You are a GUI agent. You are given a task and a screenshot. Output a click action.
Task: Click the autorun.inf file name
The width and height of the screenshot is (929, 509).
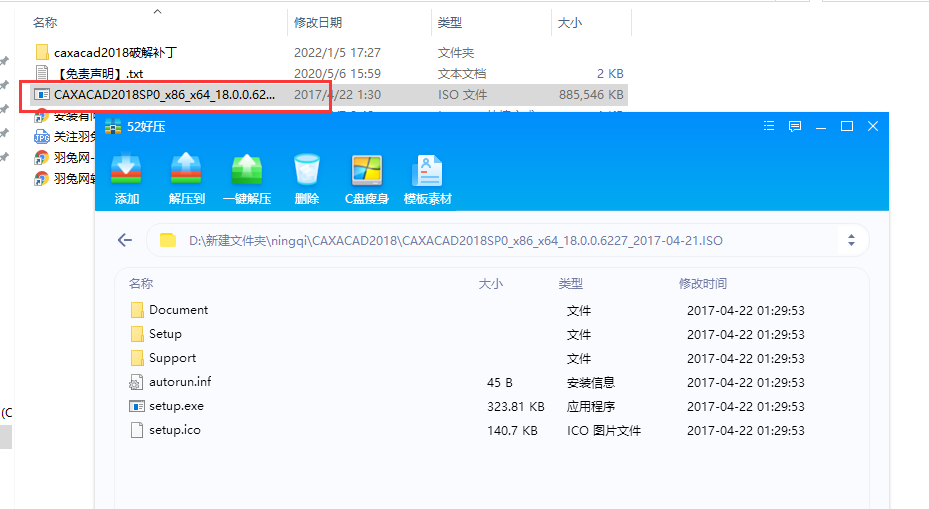pyautogui.click(x=180, y=382)
